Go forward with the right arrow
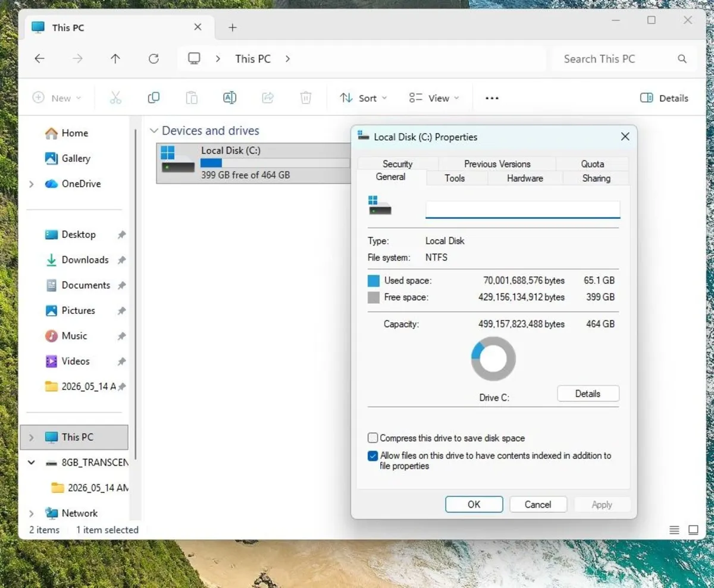 tap(77, 59)
